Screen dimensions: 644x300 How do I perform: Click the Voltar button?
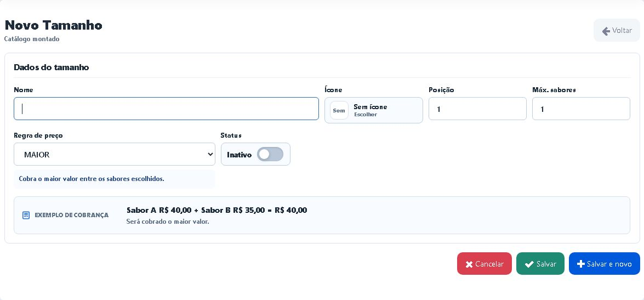click(x=617, y=30)
